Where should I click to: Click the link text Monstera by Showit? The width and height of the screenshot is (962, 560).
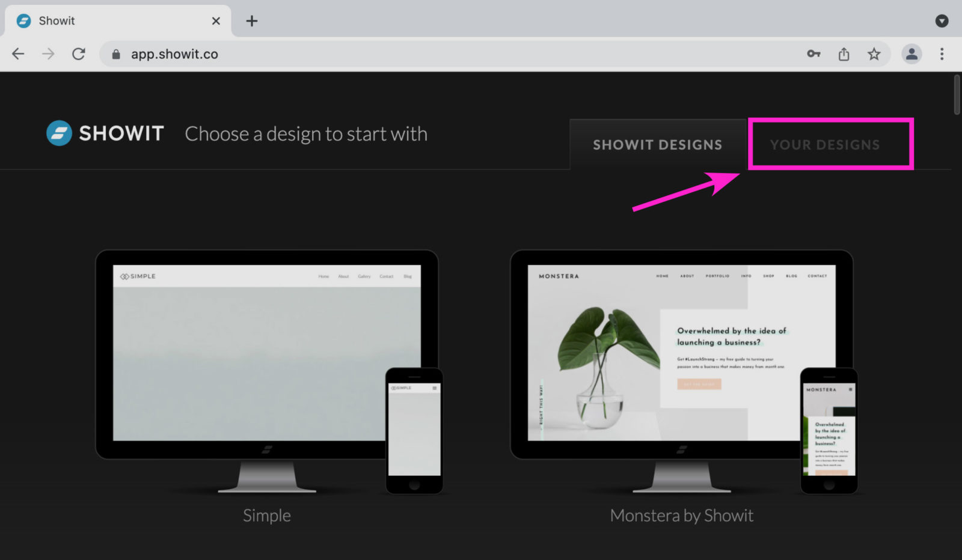click(x=681, y=515)
